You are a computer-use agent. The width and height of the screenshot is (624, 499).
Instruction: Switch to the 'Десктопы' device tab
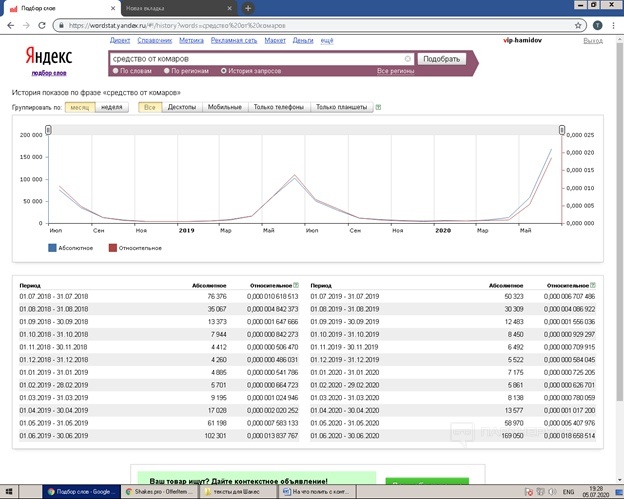point(182,106)
